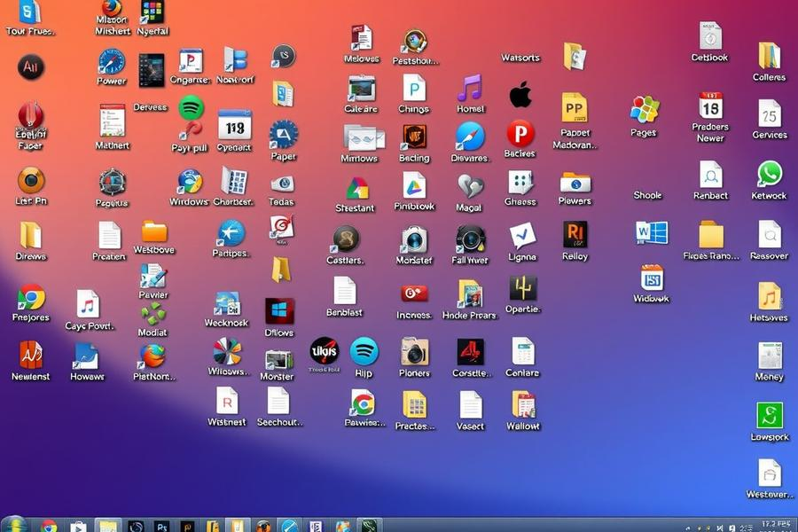Open the music file icon Cayc Povrt.
The image size is (798, 532).
pos(88,304)
